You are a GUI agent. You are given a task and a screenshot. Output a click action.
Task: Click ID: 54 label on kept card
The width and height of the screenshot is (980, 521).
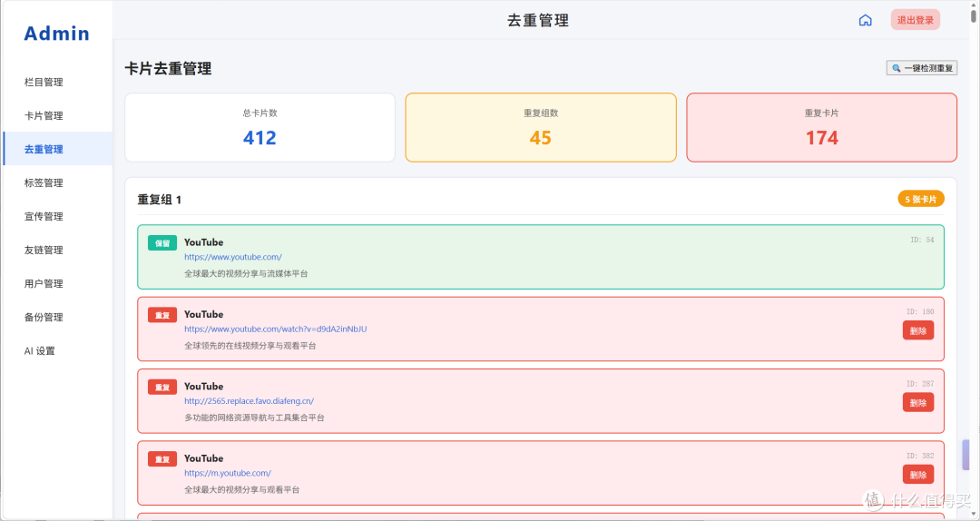point(922,240)
